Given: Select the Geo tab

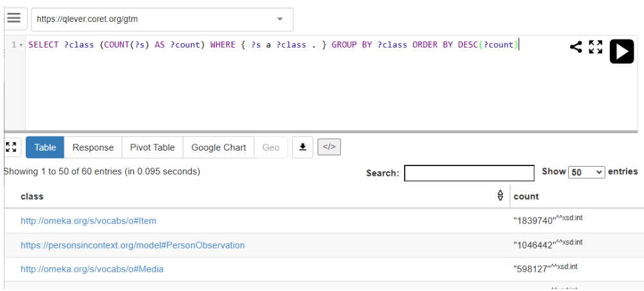Looking at the screenshot, I should pos(271,147).
